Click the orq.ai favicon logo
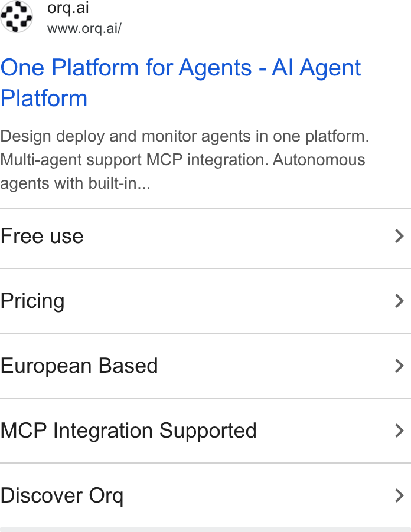 click(x=17, y=17)
